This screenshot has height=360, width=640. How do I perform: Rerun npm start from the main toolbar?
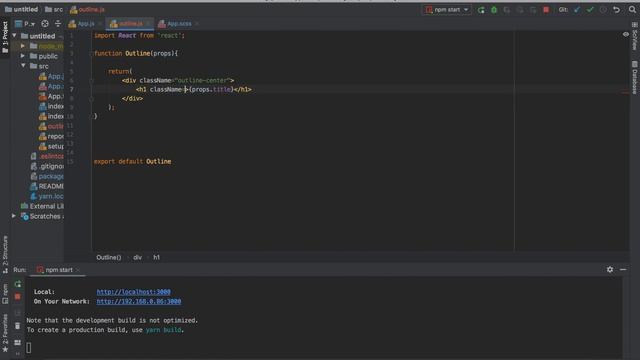click(481, 10)
